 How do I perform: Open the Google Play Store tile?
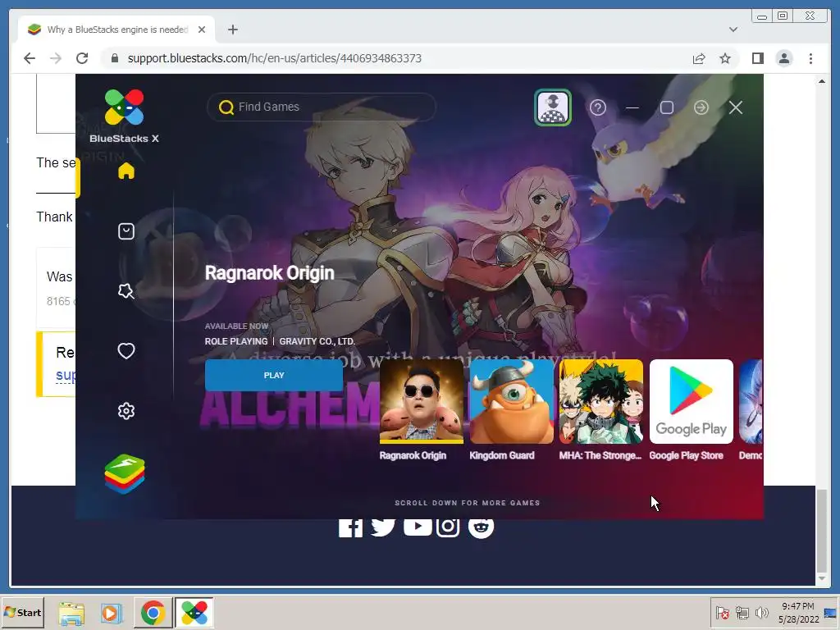tap(691, 402)
